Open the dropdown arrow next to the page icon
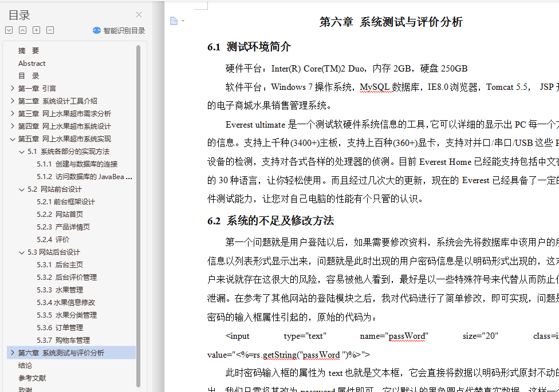This screenshot has height=392, width=559. pos(183,21)
